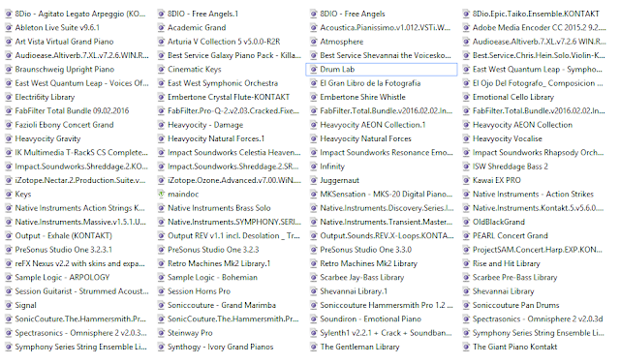Click the icon next to Electri6ity Library
Image resolution: width=620 pixels, height=364 pixels.
[x=9, y=97]
